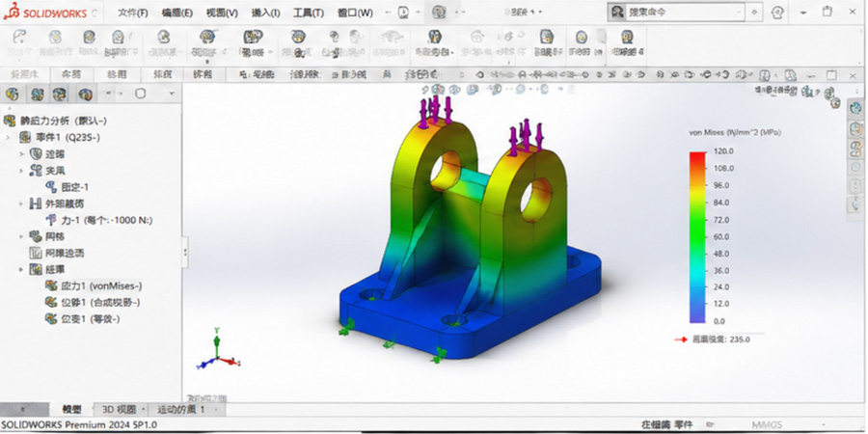Select the mesh row below 网格
This screenshot has height=434, width=868.
point(57,253)
